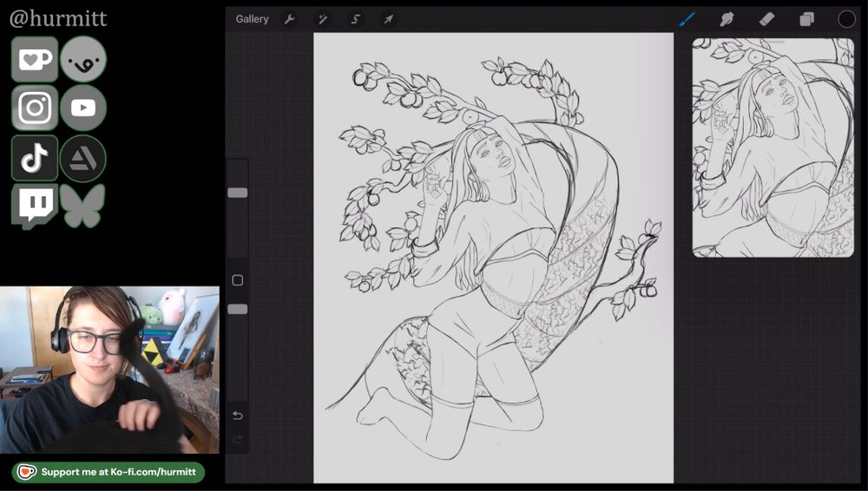
Task: Click the Instagram icon
Action: coord(35,108)
